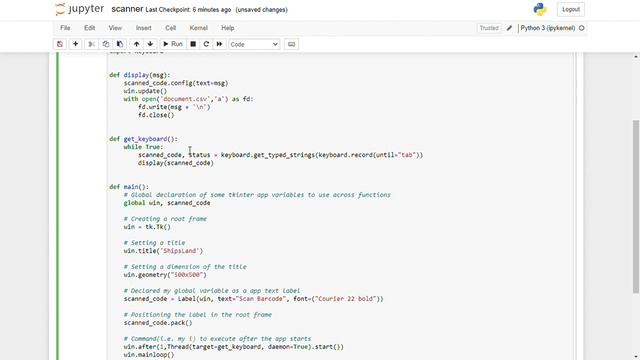Click the 'win = tk.Tk()' line
The image size is (640, 360).
tap(147, 227)
